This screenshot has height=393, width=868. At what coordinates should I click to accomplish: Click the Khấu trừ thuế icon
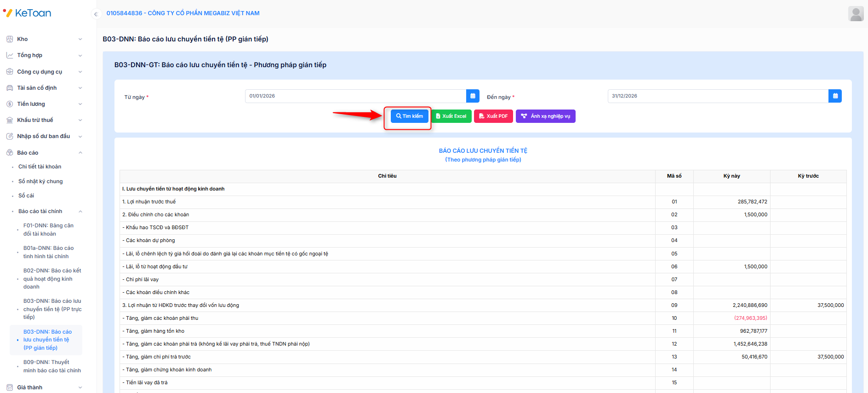(x=10, y=120)
